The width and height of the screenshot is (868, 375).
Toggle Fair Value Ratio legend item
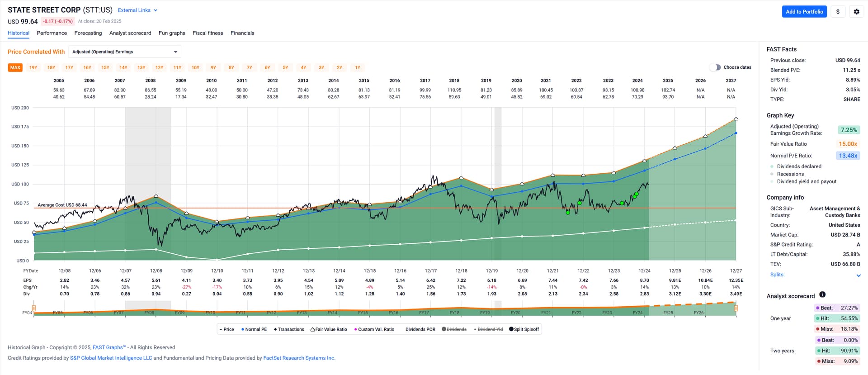coord(329,329)
